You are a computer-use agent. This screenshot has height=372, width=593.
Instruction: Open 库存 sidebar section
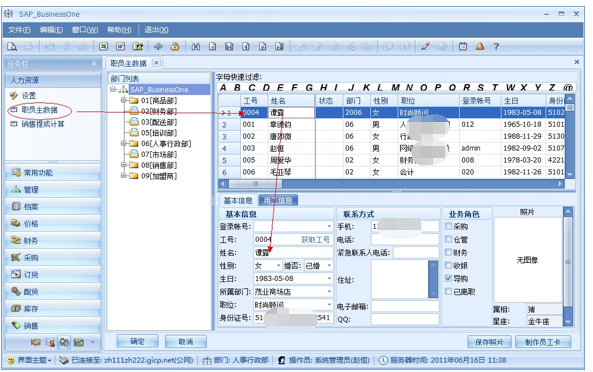coord(53,309)
